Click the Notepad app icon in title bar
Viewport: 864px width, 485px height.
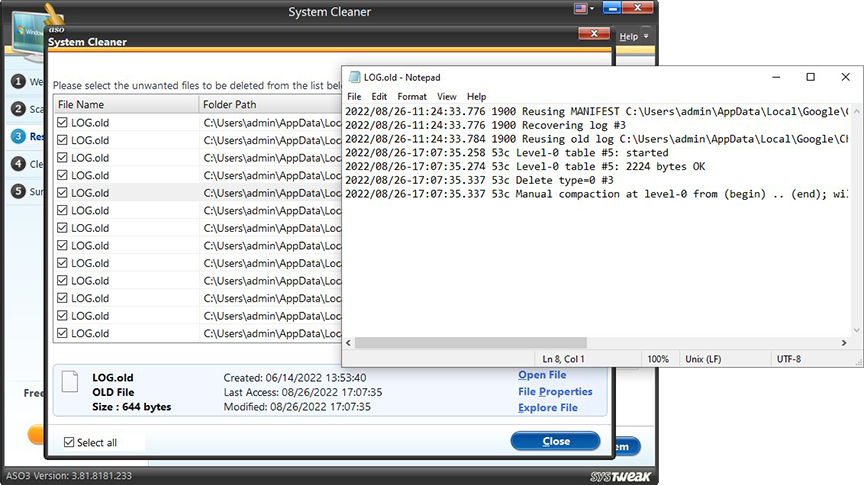coord(355,77)
